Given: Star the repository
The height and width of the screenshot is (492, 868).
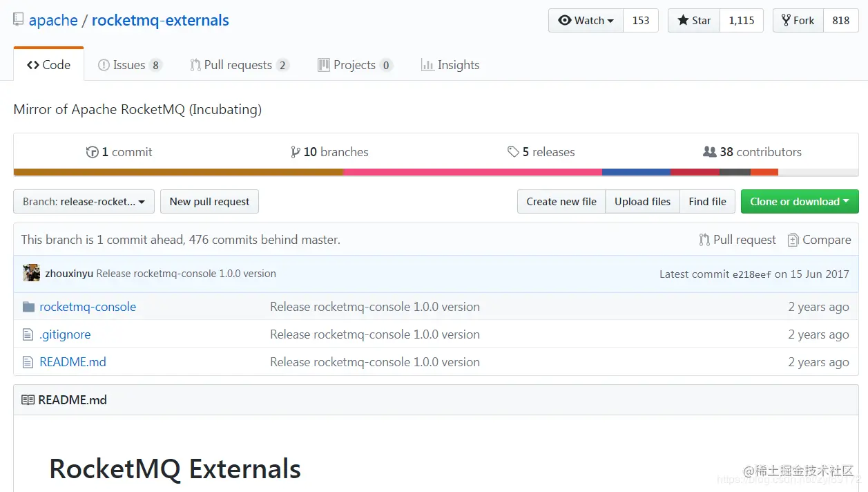Looking at the screenshot, I should click(x=694, y=21).
